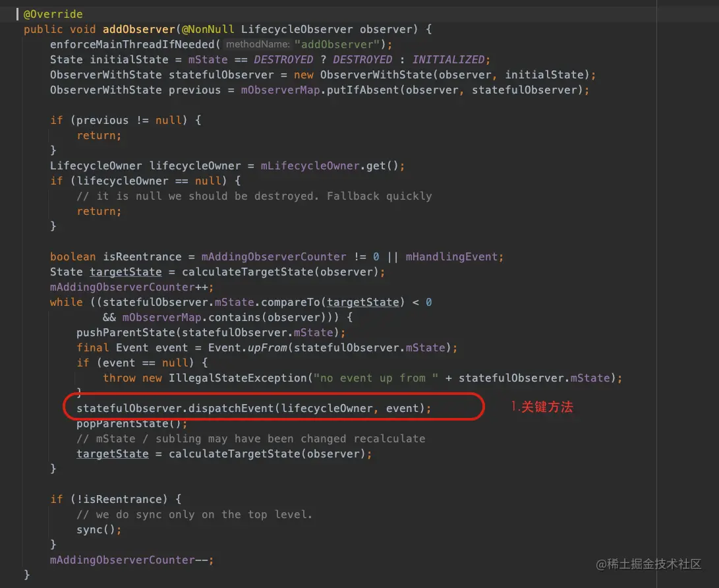
Task: Click targetState in the State declaration line
Action: tap(126, 272)
